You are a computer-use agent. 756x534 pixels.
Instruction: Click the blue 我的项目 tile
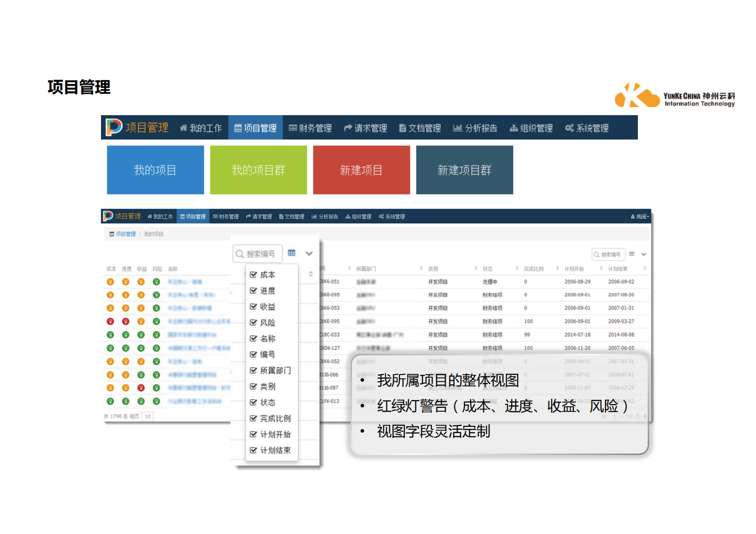155,170
